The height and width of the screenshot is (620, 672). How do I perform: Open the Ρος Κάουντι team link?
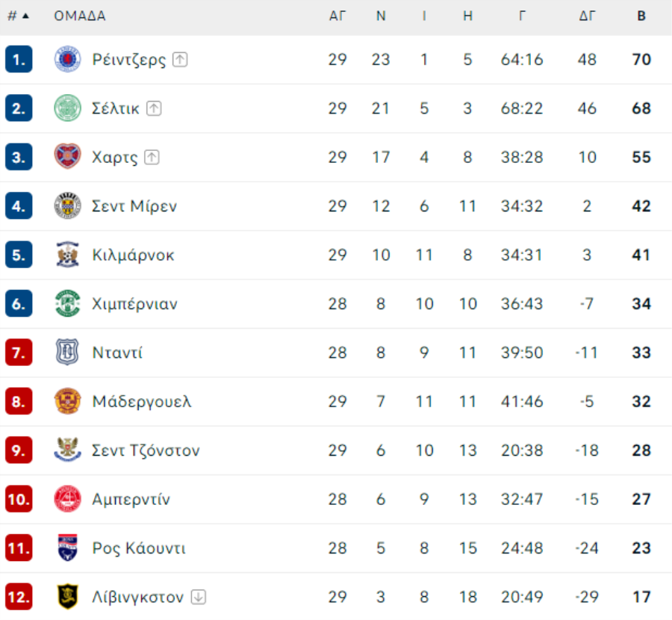coord(139,548)
